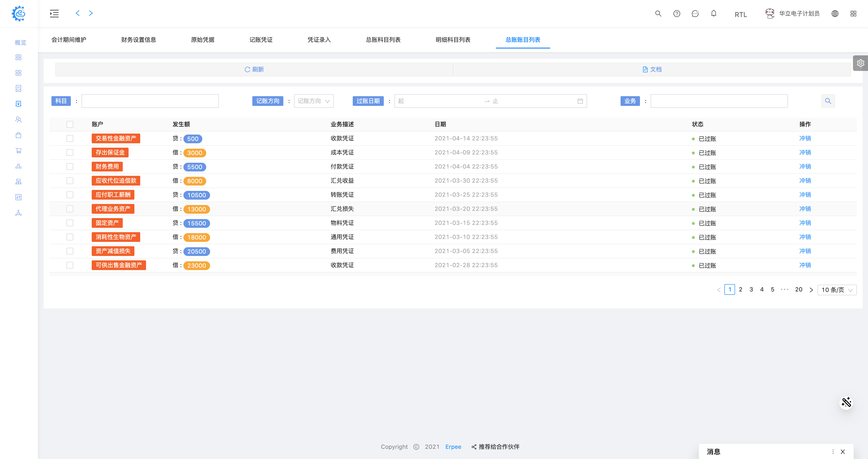Expand the 10 条/页 page size selector
The width and height of the screenshot is (868, 459).
click(837, 290)
